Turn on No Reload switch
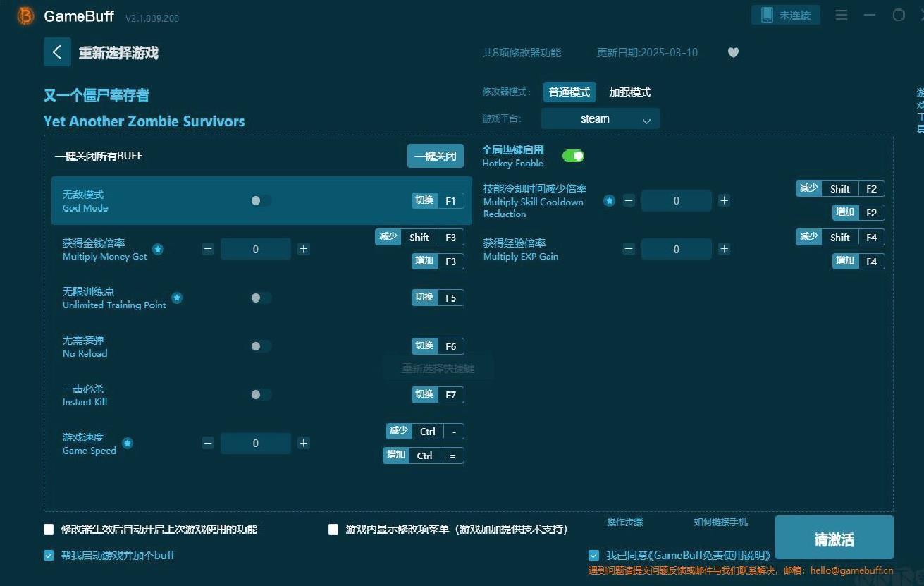This screenshot has width=924, height=586. coord(260,346)
